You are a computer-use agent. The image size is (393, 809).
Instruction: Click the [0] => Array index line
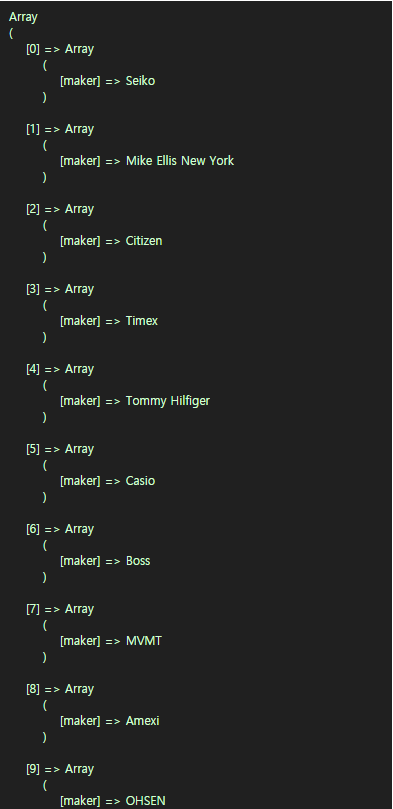click(60, 50)
